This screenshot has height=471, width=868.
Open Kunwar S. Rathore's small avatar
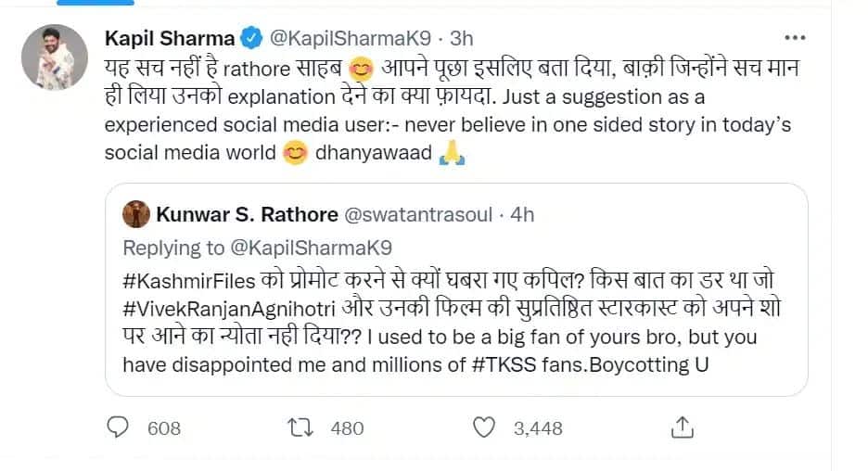pos(135,214)
